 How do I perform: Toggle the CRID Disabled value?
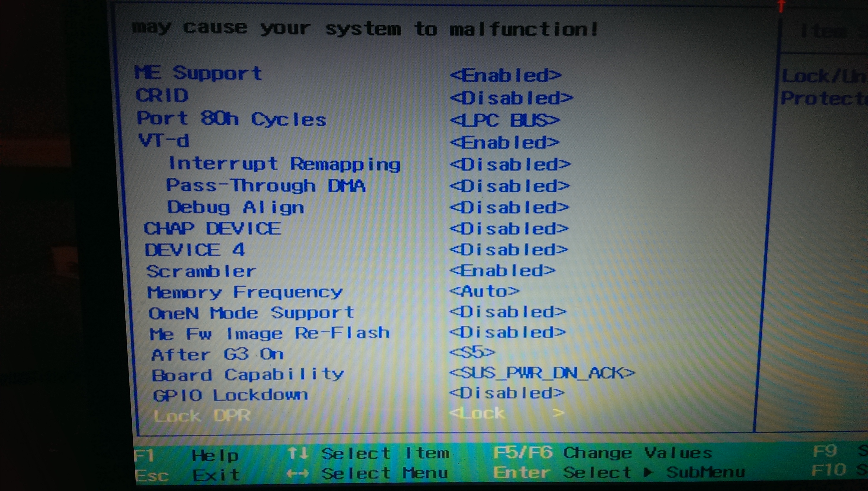511,98
